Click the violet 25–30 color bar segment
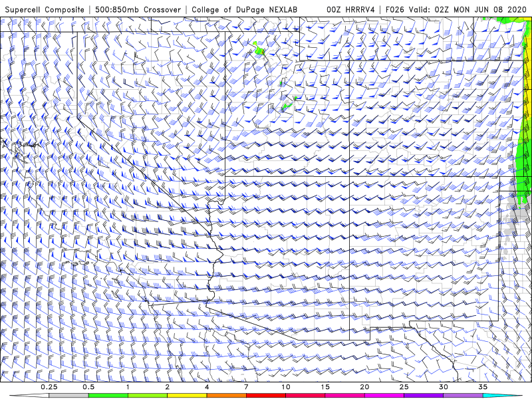 [424, 396]
